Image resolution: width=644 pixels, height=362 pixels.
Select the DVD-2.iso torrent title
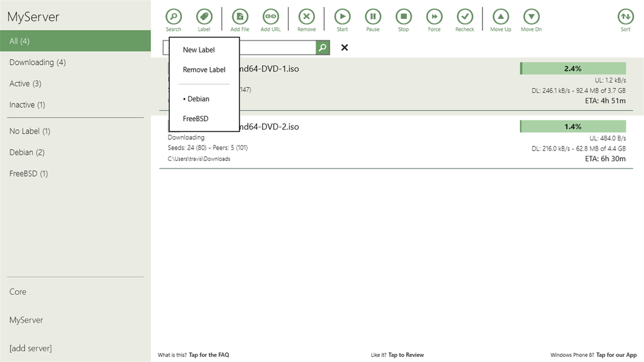pyautogui.click(x=270, y=127)
